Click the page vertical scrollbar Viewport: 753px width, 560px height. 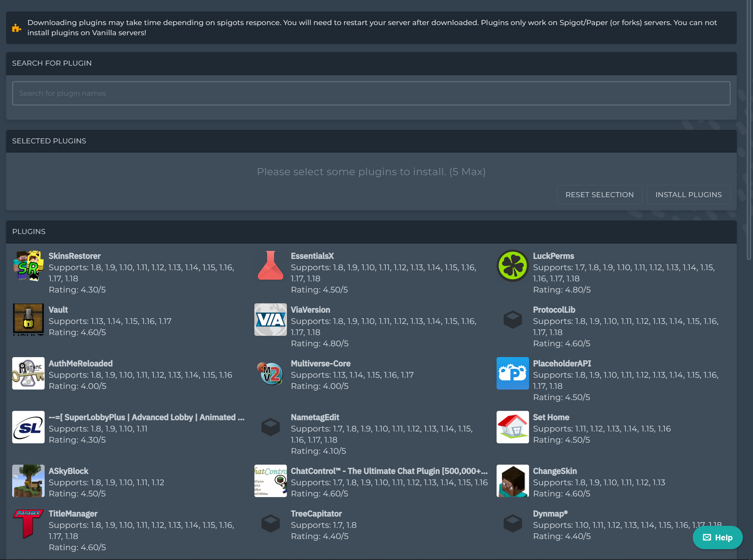click(x=749, y=130)
